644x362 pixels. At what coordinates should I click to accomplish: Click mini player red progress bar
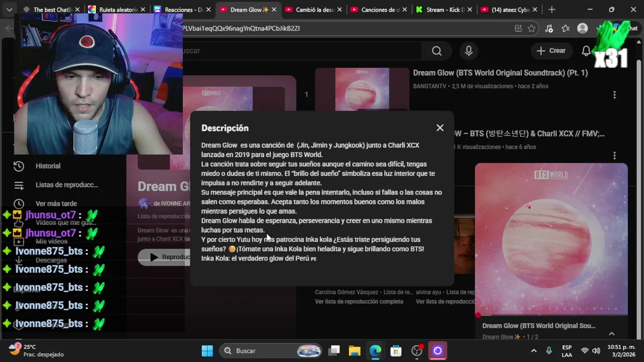tap(551, 316)
